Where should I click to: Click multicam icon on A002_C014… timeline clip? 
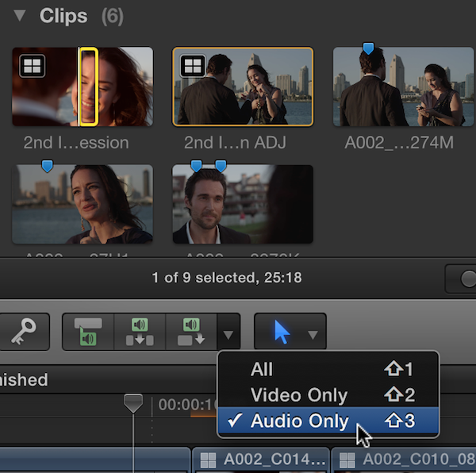coord(208,460)
